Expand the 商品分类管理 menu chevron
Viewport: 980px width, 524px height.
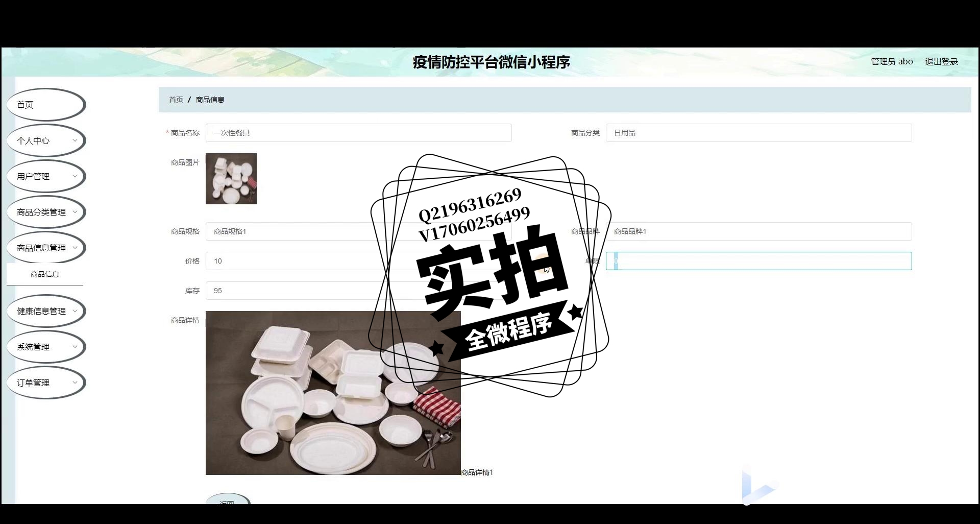75,212
